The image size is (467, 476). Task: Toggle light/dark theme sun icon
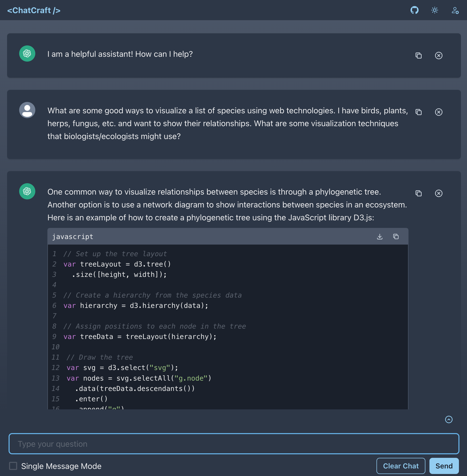(434, 10)
